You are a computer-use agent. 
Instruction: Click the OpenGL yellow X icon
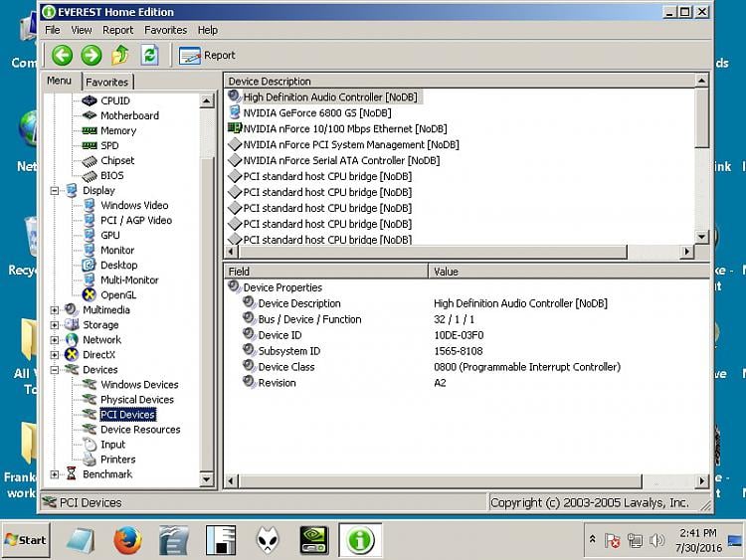pos(89,295)
